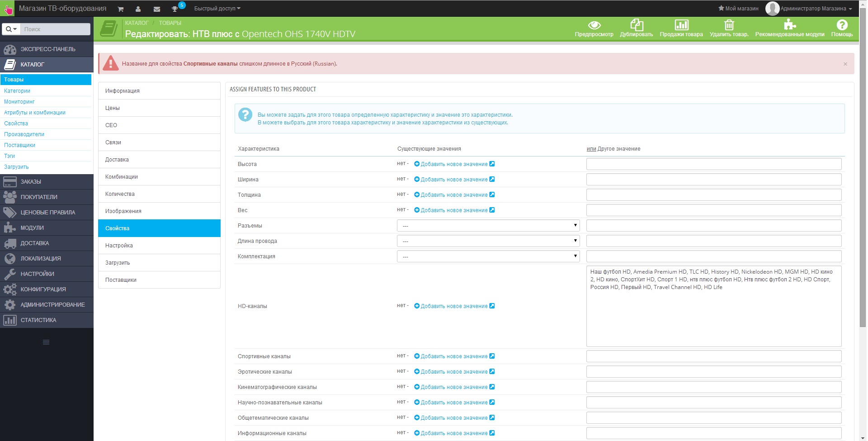The height and width of the screenshot is (441, 868).
Task: Click the trophy notifications icon
Action: click(x=175, y=9)
